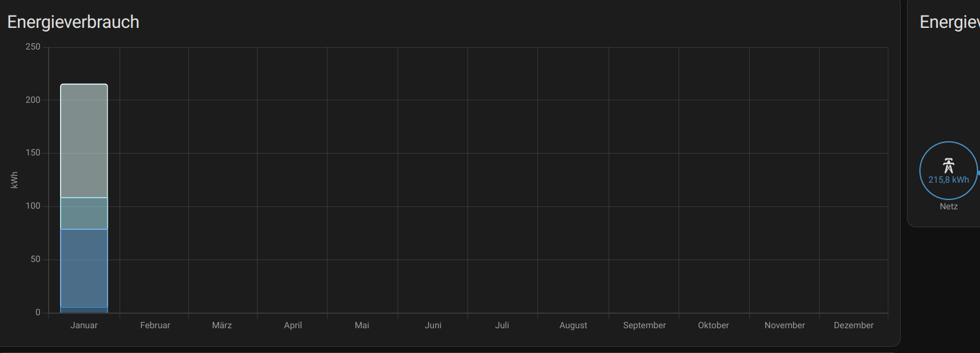The height and width of the screenshot is (353, 980).
Task: Click the top gray segment of Januar bar
Action: [84, 141]
